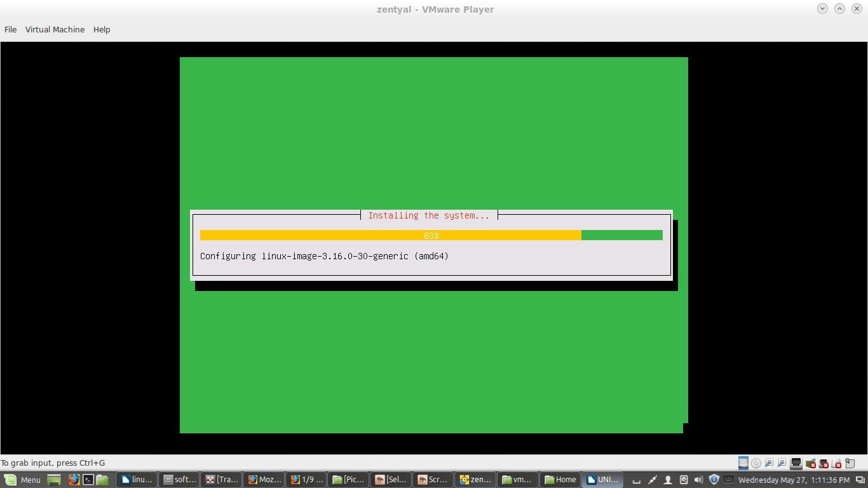
Task: Switch to the '[Tra...' taskbar window
Action: pyautogui.click(x=222, y=480)
